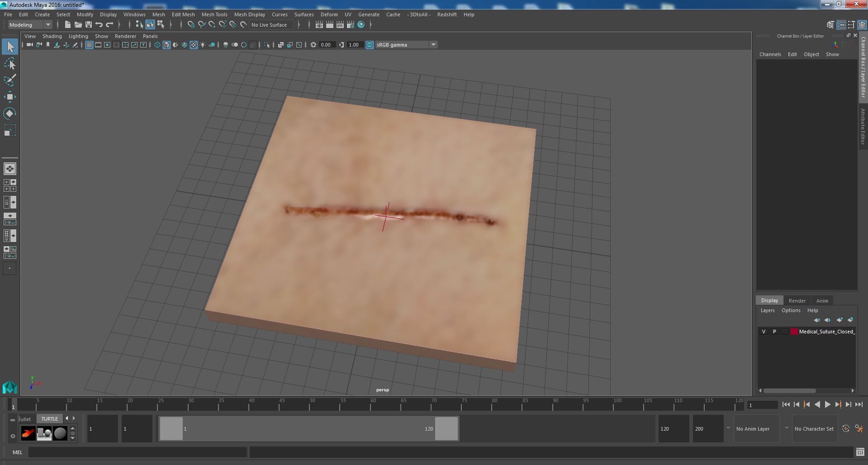Open the Render View window
868x465 pixels.
coord(319,25)
